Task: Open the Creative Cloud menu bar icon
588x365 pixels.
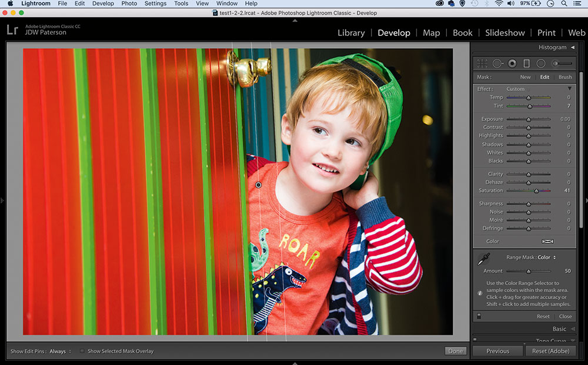Action: pos(440,4)
